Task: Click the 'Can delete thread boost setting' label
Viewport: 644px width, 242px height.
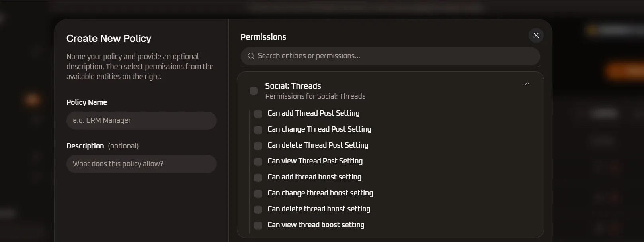Action: pyautogui.click(x=319, y=209)
